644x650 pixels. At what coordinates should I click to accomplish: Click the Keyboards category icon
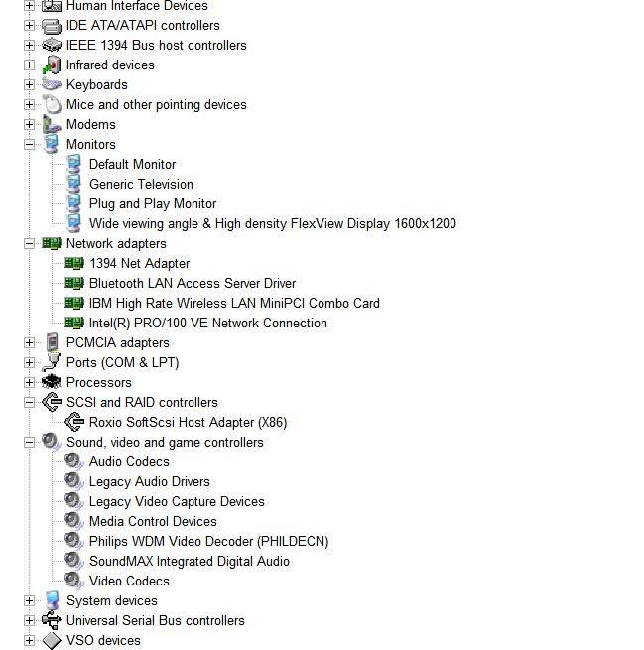coord(52,84)
